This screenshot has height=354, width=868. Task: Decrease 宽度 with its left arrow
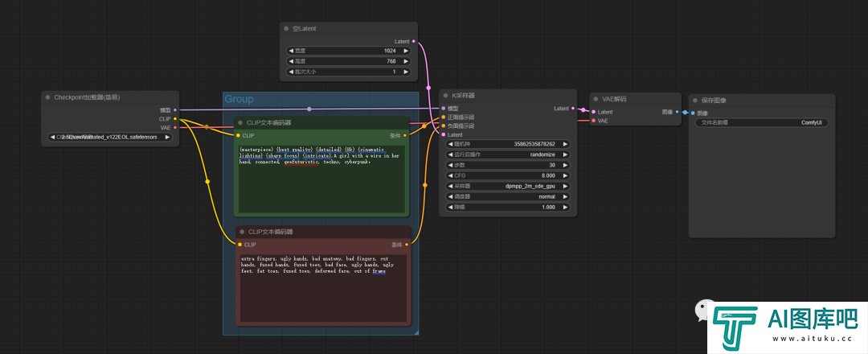pyautogui.click(x=291, y=51)
